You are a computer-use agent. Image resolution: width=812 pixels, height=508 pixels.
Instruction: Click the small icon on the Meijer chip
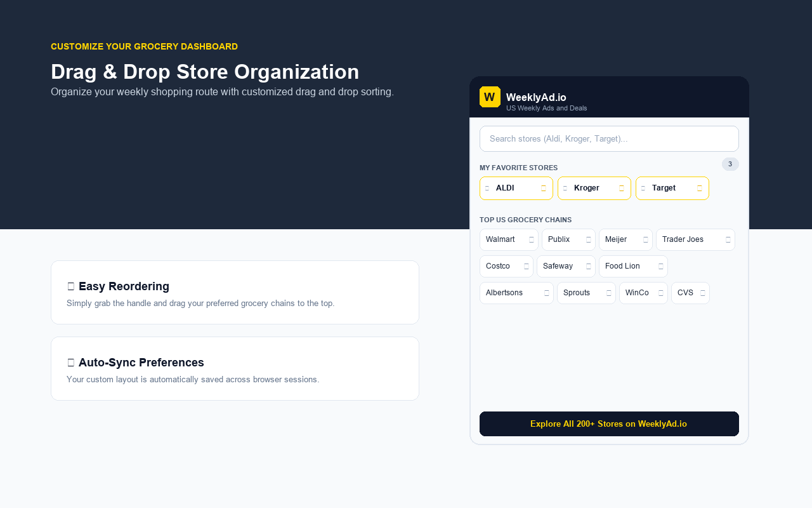[646, 240]
